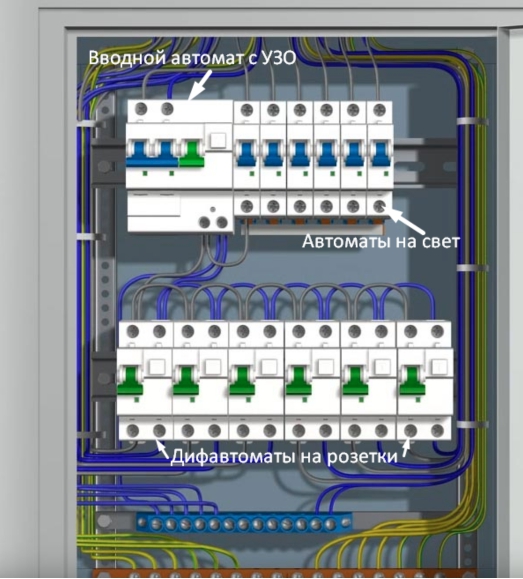This screenshot has width=523, height=579.
Task: Toggle the third blue lighting breaker lever
Action: click(299, 154)
